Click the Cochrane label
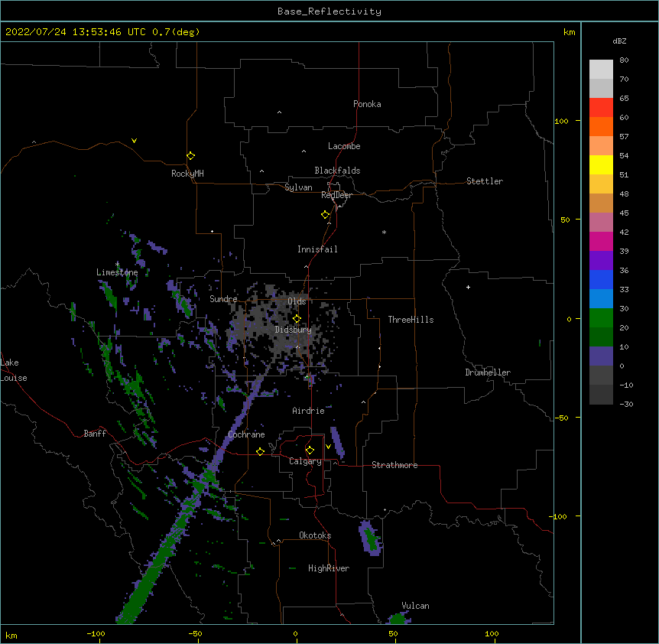The width and height of the screenshot is (659, 644). pyautogui.click(x=246, y=434)
